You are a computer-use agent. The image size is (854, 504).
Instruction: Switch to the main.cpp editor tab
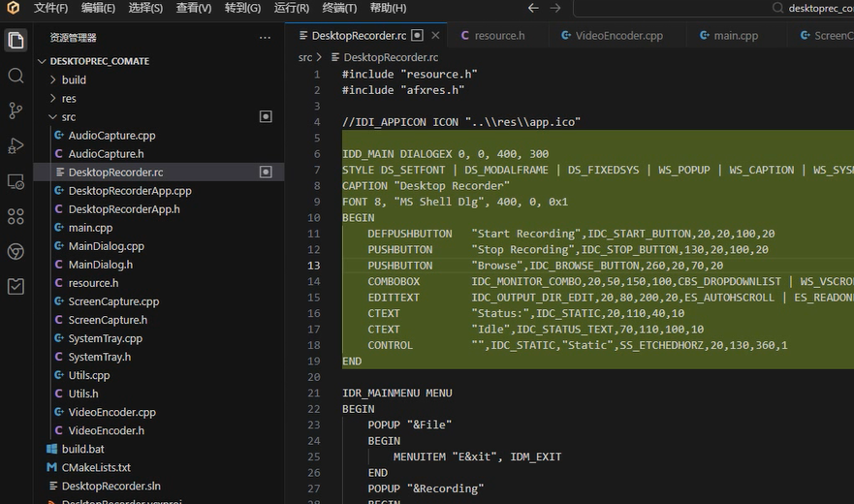pyautogui.click(x=736, y=36)
